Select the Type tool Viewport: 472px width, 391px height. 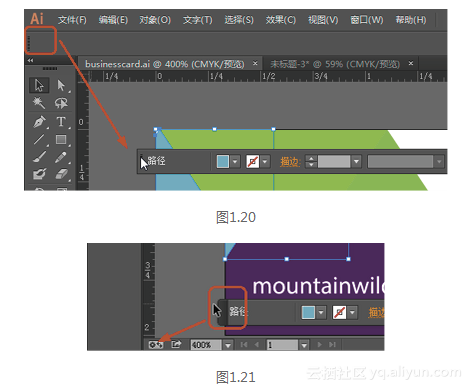pyautogui.click(x=61, y=122)
